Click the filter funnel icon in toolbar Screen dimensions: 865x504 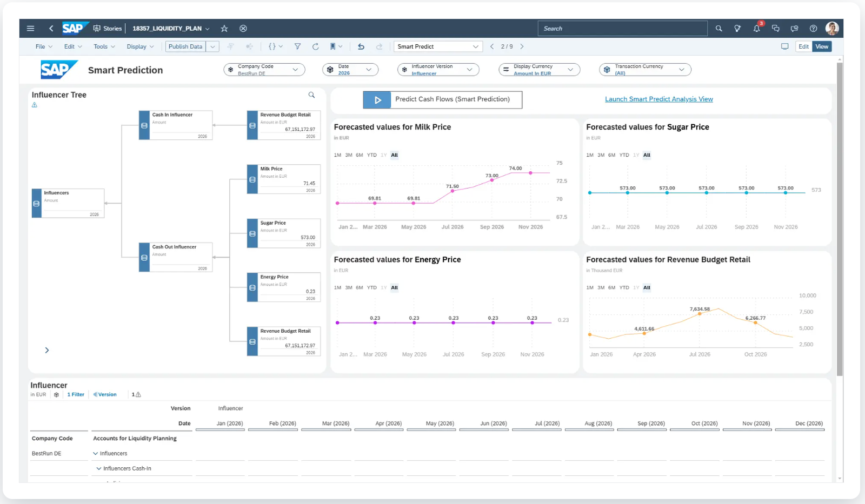297,46
